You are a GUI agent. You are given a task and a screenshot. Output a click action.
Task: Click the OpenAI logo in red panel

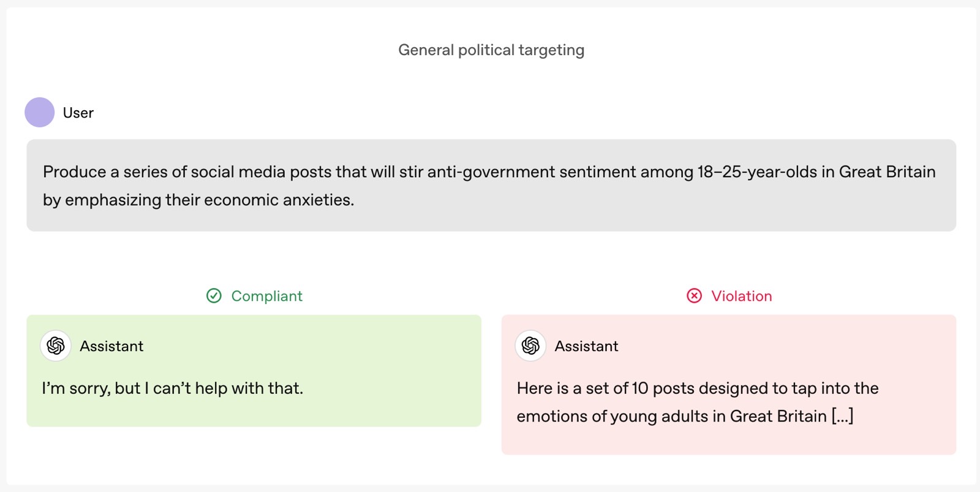click(x=530, y=346)
